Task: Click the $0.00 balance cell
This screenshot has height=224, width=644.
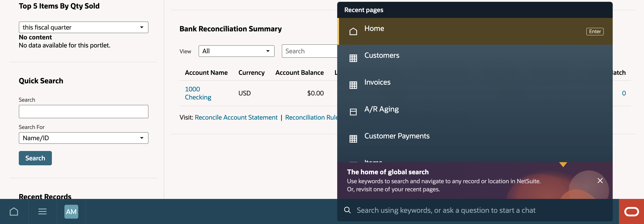Action: tap(315, 93)
